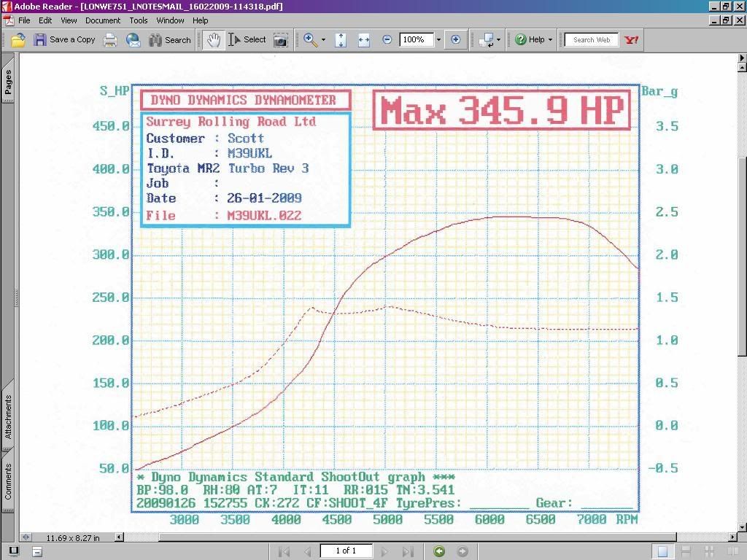Choose the Select text tool
The height and width of the screenshot is (560, 747).
(x=234, y=40)
